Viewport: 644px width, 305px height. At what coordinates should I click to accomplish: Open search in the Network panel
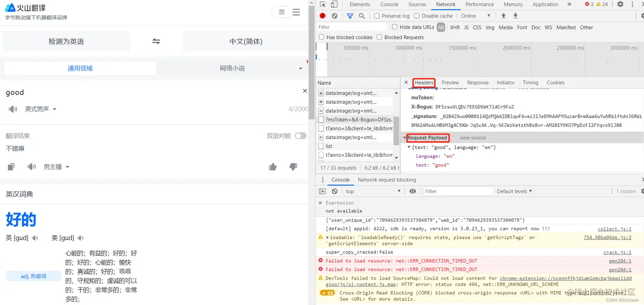(x=362, y=16)
